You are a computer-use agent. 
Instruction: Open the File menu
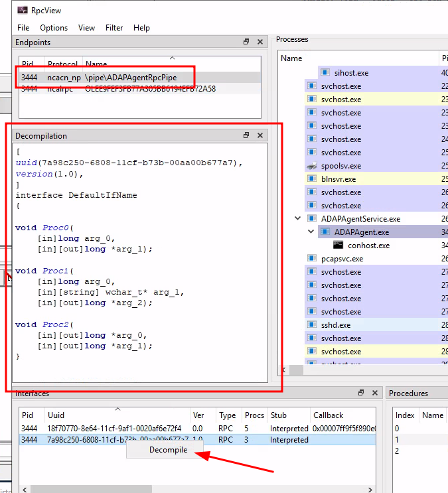click(x=23, y=28)
